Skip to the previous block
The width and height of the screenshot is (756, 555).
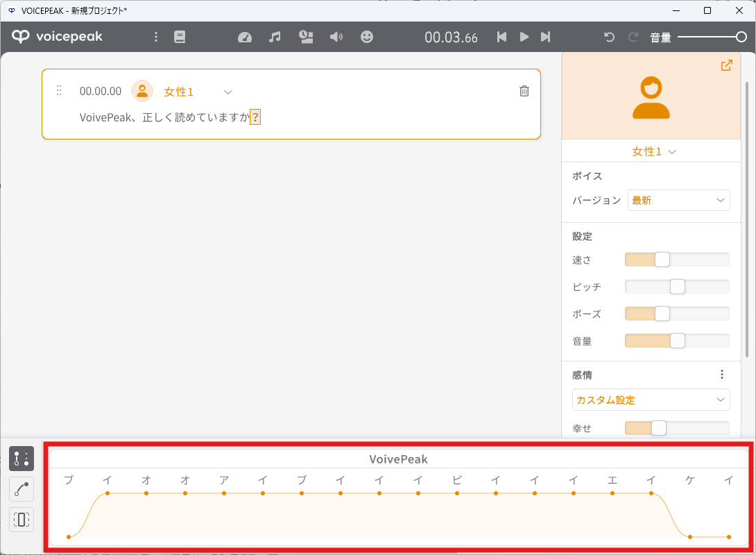coord(501,37)
